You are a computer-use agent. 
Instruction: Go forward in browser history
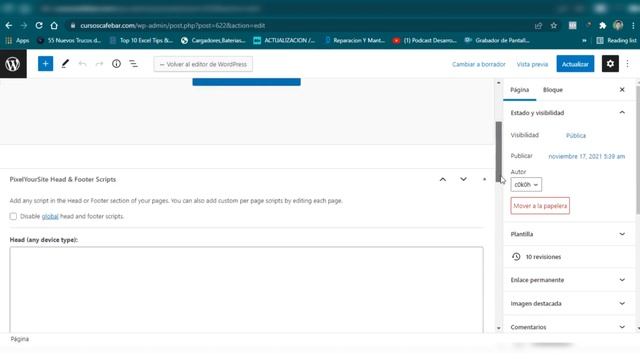tap(24, 25)
